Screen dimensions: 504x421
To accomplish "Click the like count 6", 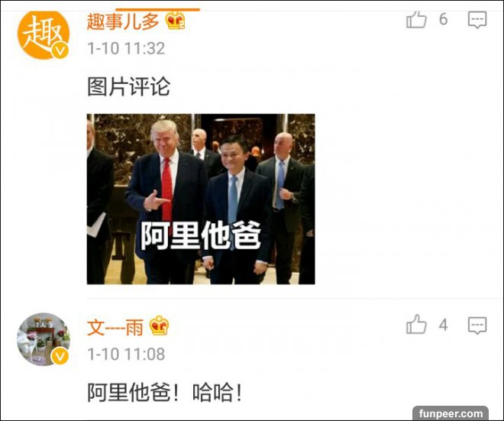I will point(444,19).
